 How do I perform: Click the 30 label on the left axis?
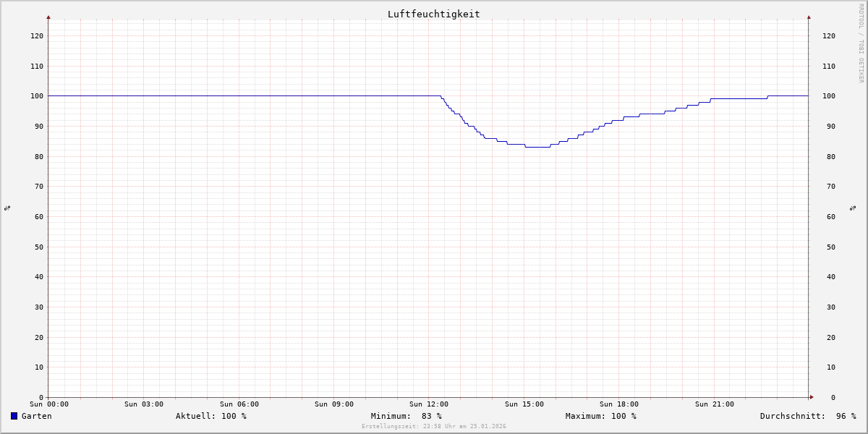(x=39, y=307)
